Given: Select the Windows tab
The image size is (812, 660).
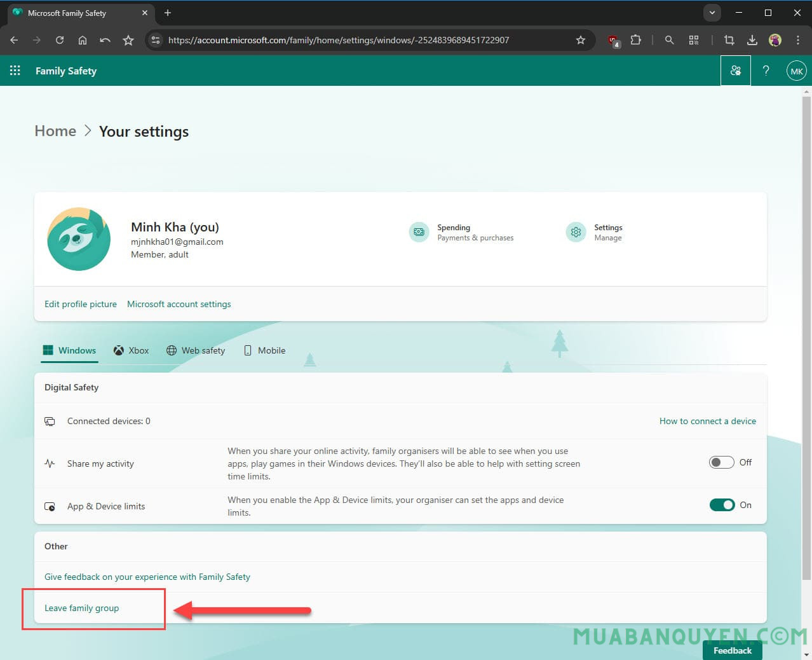Looking at the screenshot, I should click(69, 350).
